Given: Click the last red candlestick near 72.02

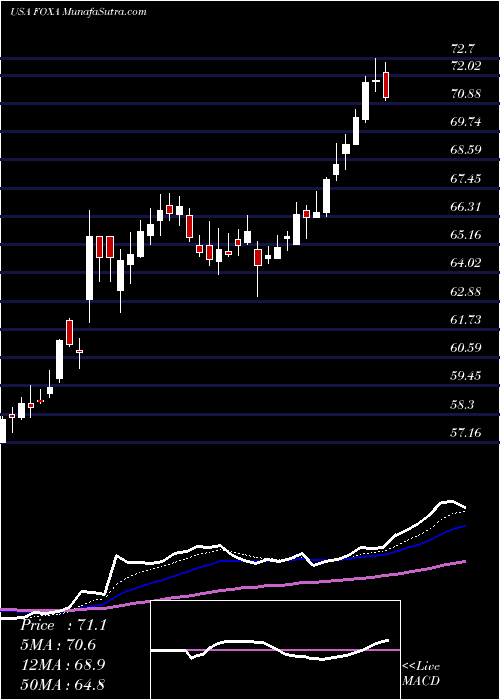Looking at the screenshot, I should pos(386,84).
